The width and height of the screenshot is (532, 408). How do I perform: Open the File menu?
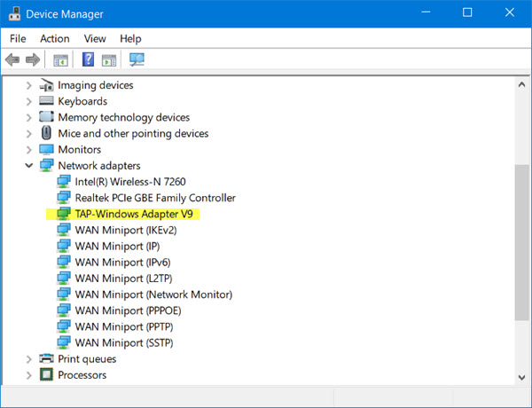[x=18, y=39]
